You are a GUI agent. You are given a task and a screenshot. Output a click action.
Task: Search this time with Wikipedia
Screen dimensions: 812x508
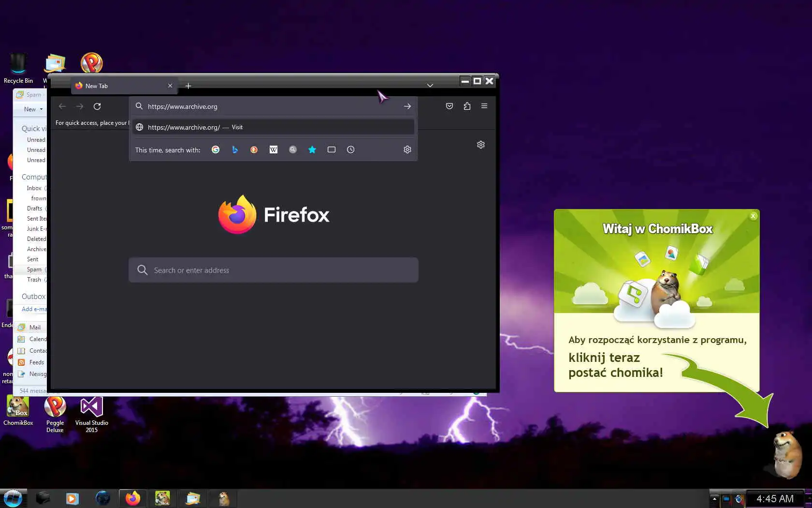(x=274, y=150)
